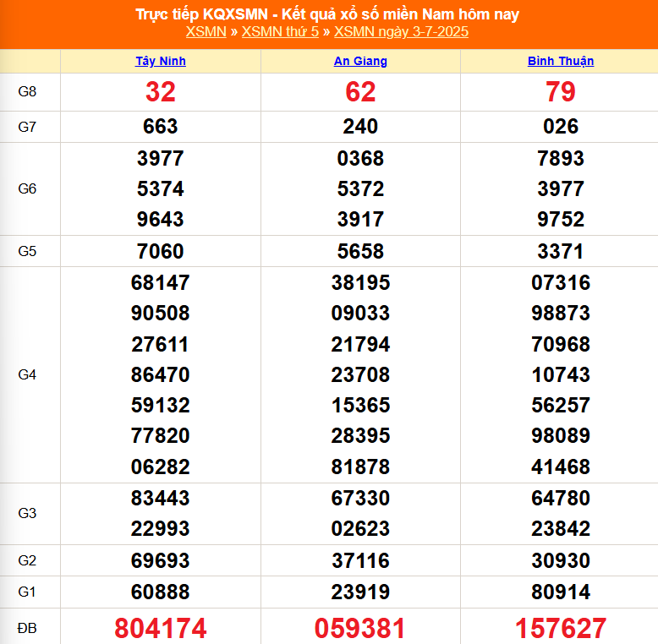The height and width of the screenshot is (644, 658).
Task: Click An Giang G4 number 28395
Action: point(360,435)
